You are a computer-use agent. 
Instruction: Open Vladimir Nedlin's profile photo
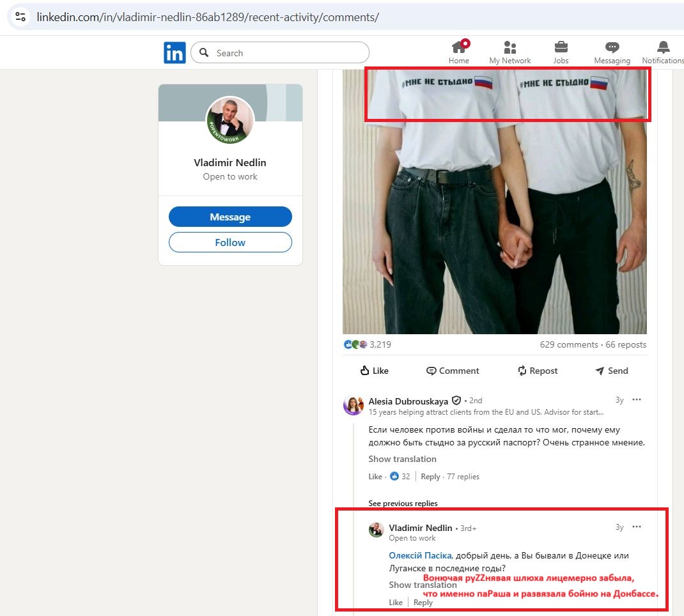(230, 120)
